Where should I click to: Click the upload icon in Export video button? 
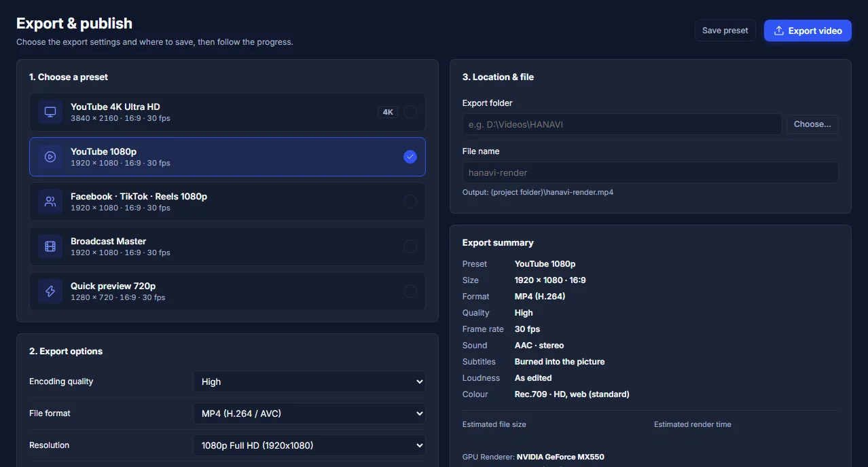(779, 31)
